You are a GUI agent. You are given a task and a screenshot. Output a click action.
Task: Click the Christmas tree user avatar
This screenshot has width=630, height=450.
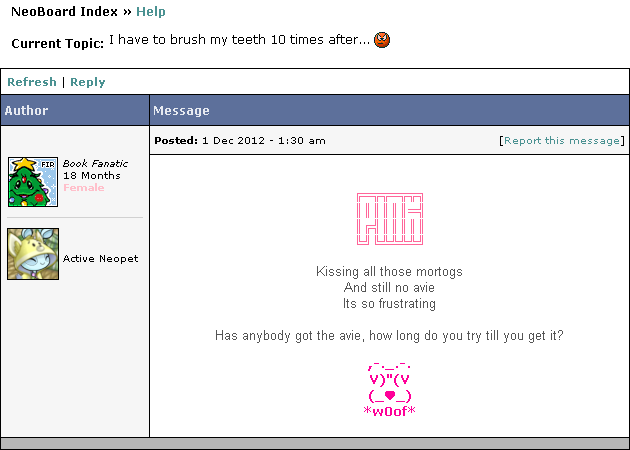click(x=32, y=181)
